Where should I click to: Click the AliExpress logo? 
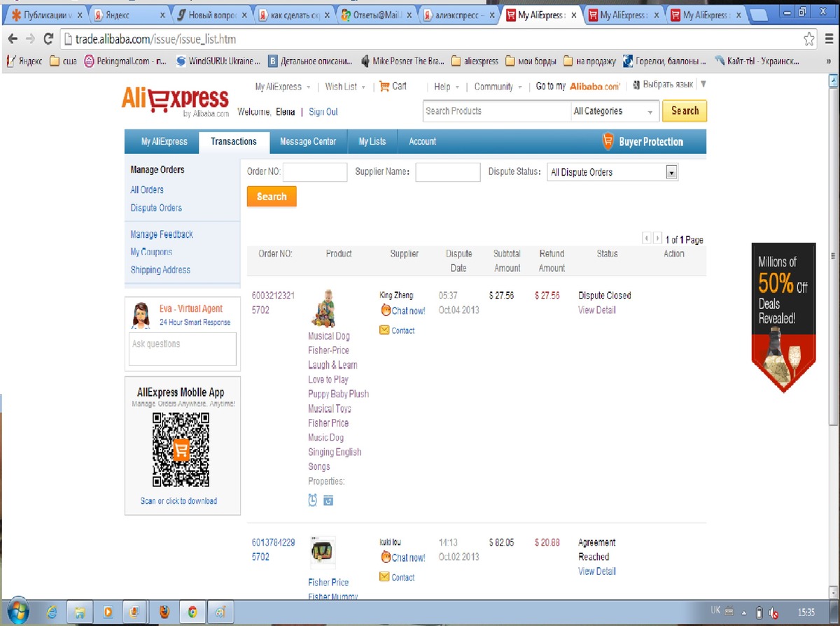pyautogui.click(x=175, y=101)
